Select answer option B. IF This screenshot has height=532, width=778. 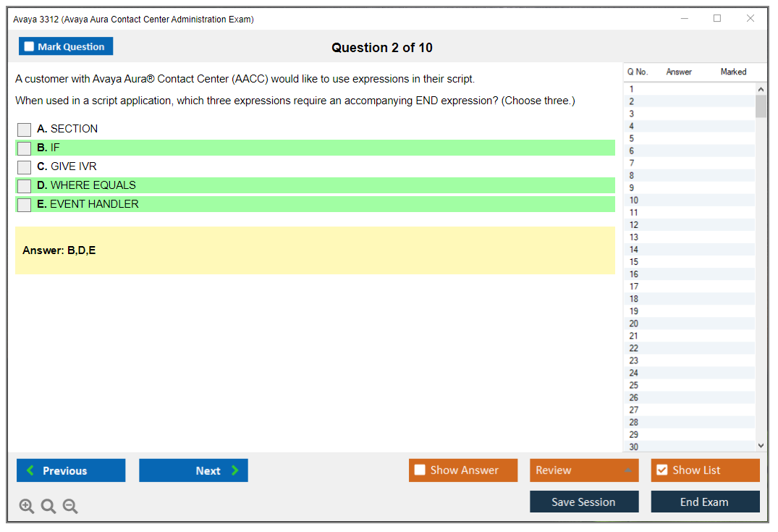pyautogui.click(x=25, y=148)
